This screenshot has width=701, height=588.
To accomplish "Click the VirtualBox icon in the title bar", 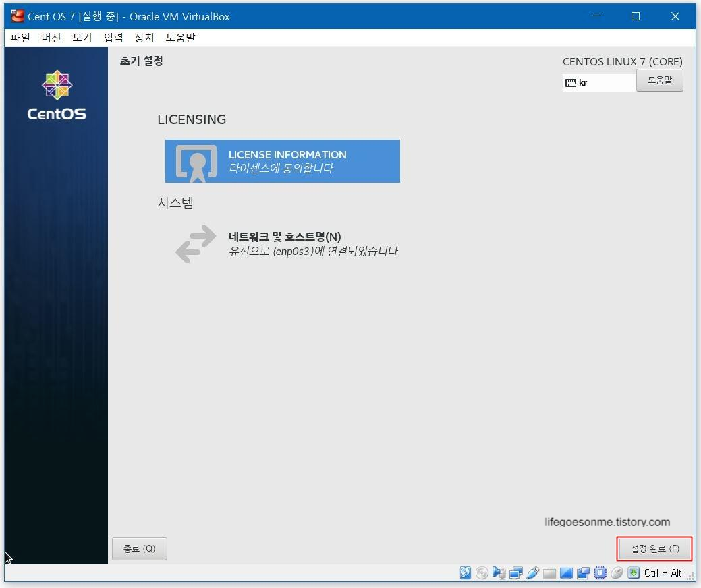I will (x=17, y=16).
